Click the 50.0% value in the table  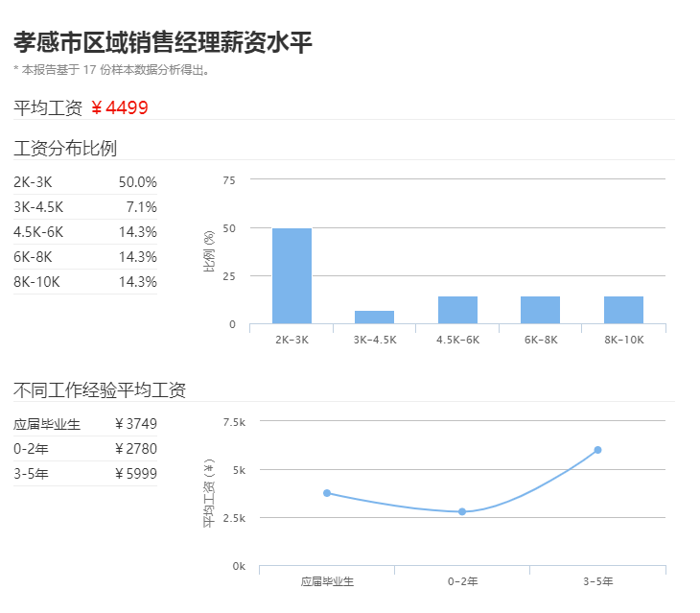(x=138, y=182)
